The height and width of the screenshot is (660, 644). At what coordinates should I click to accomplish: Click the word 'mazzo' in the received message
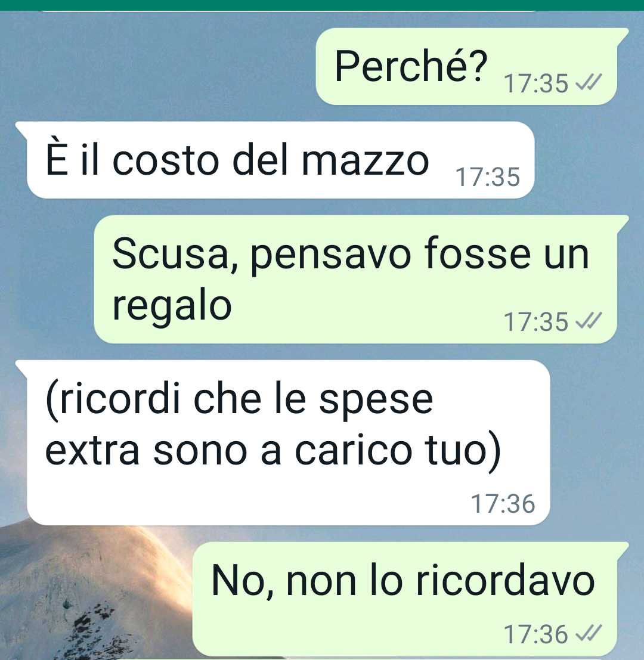coord(366,161)
